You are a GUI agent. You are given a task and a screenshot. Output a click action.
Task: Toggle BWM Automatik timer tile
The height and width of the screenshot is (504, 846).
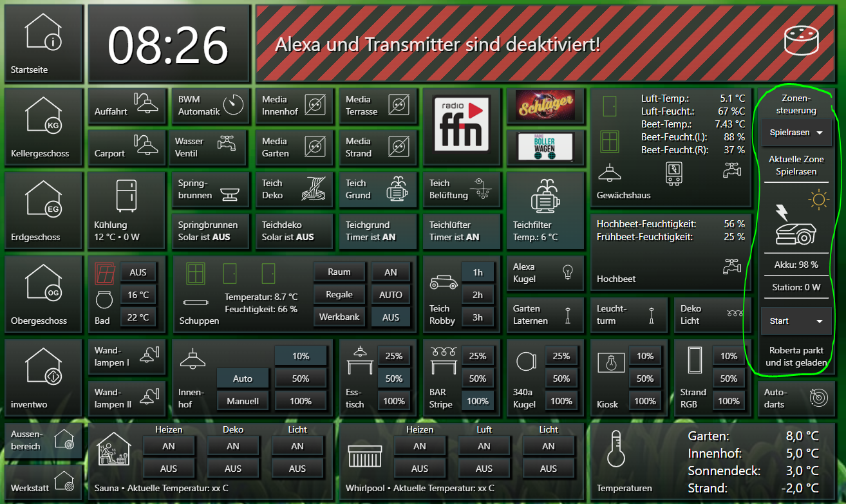click(211, 106)
